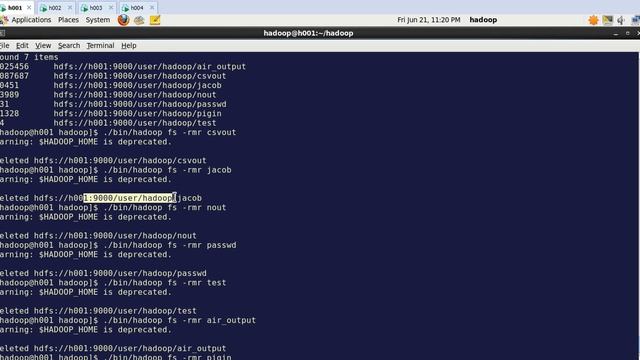Click the csvout path in the listing
The width and height of the screenshot is (640, 360).
pos(140,76)
